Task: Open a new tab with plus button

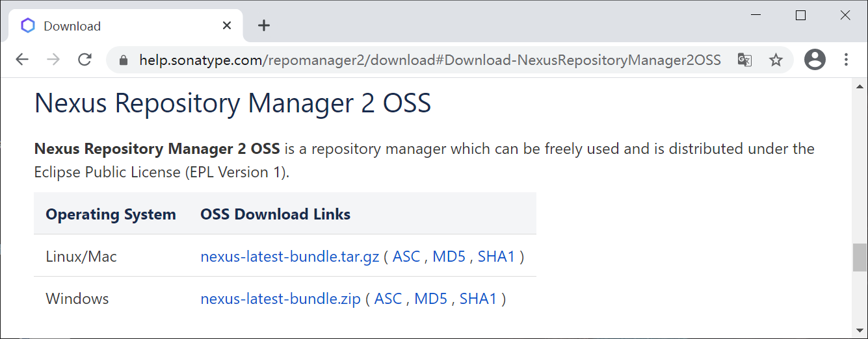Action: (263, 25)
